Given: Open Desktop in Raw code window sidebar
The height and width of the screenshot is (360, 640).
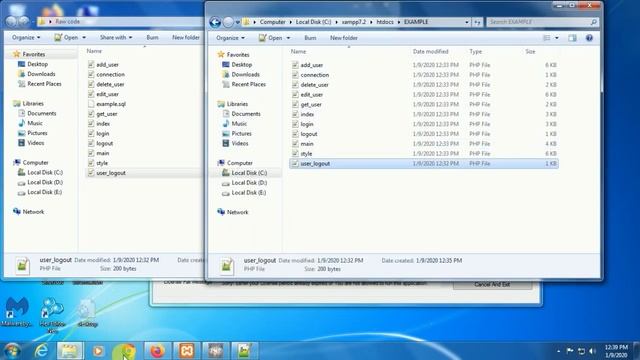Looking at the screenshot, I should pos(38,64).
